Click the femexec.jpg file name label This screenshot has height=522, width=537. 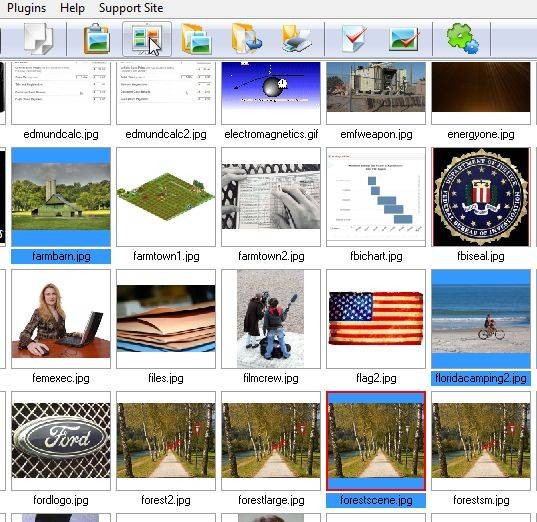[61, 378]
